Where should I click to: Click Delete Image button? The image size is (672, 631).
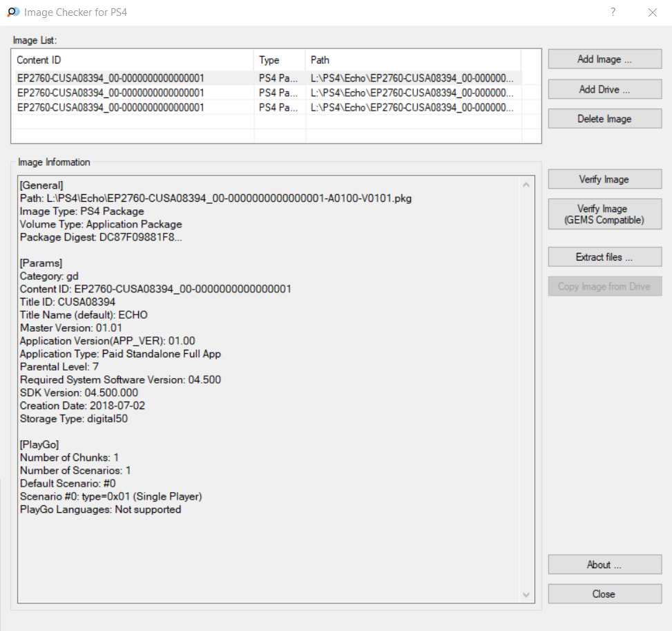(605, 119)
